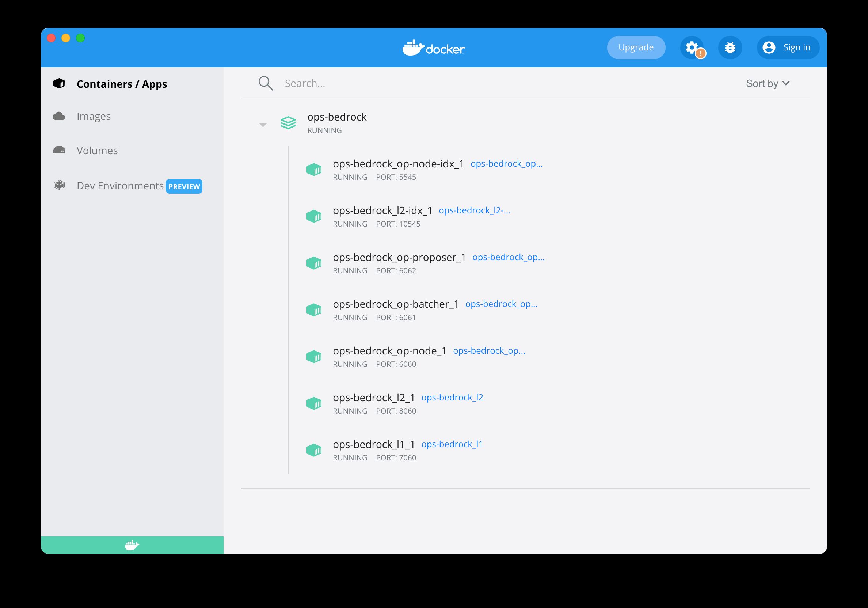The height and width of the screenshot is (608, 868).
Task: Click PORT: 10545 label
Action: 398,224
